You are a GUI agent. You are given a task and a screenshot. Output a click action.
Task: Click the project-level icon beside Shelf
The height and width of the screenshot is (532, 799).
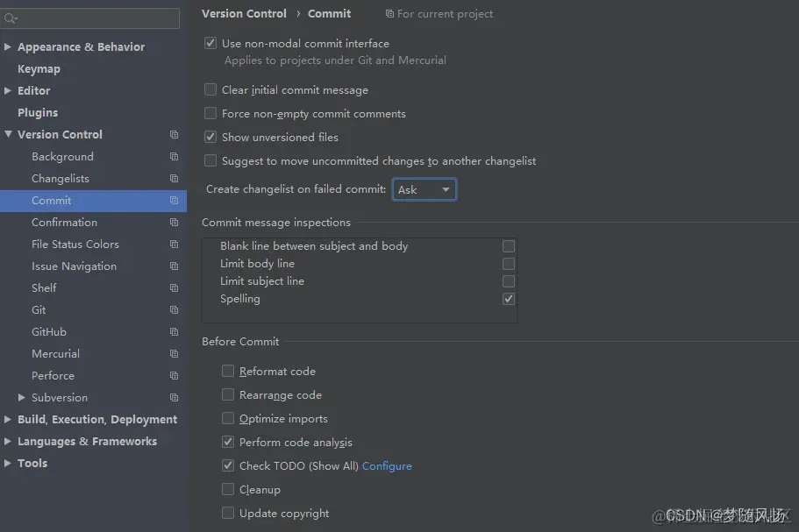click(x=174, y=288)
